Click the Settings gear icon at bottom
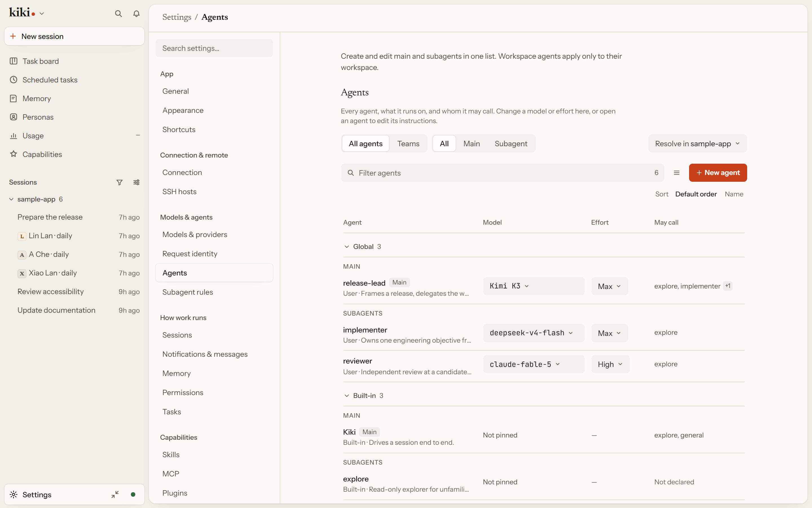The width and height of the screenshot is (812, 508). coord(14,494)
